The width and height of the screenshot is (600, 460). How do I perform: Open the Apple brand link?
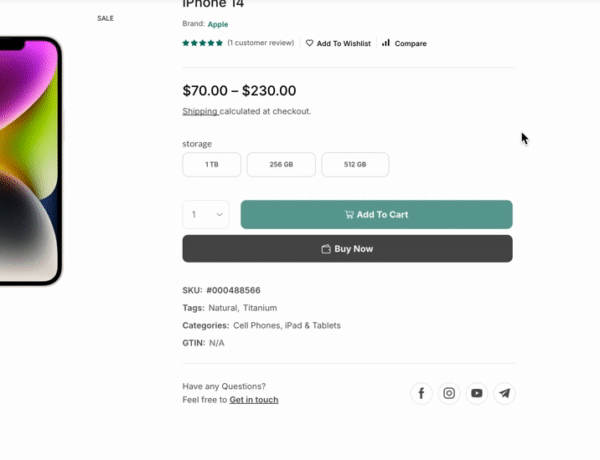(218, 23)
